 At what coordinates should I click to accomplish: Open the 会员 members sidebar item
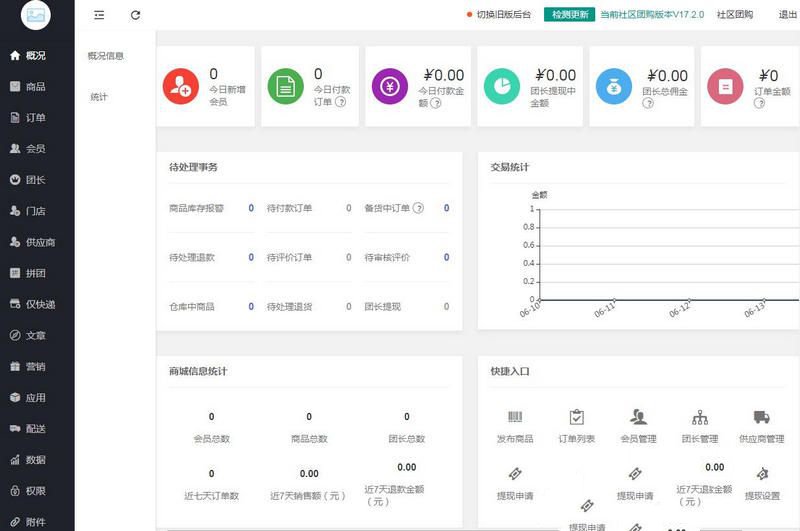[28, 148]
